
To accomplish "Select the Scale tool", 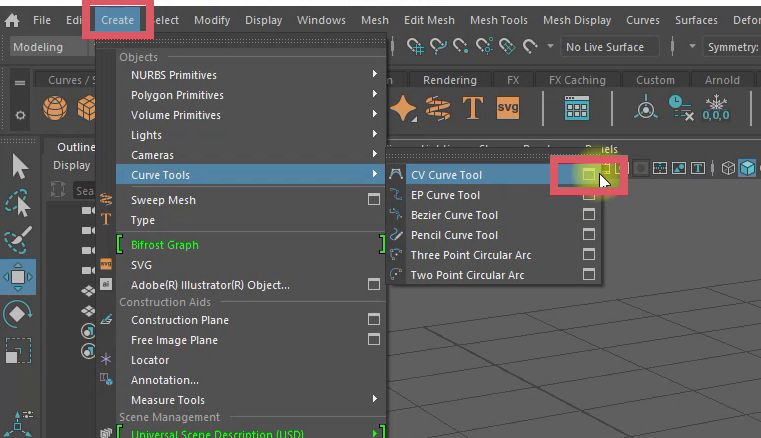I will [18, 351].
